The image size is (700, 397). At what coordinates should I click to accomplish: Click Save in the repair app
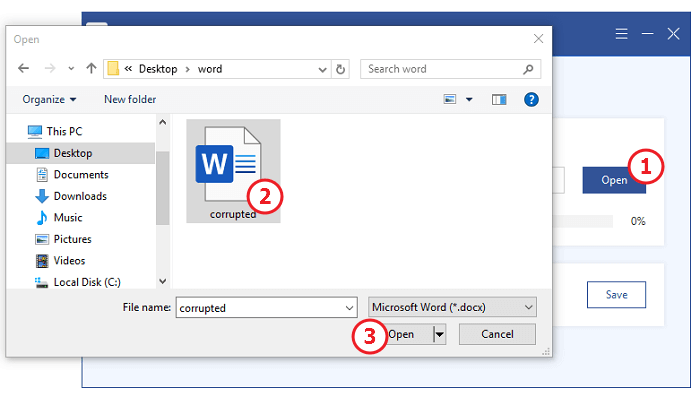[616, 295]
